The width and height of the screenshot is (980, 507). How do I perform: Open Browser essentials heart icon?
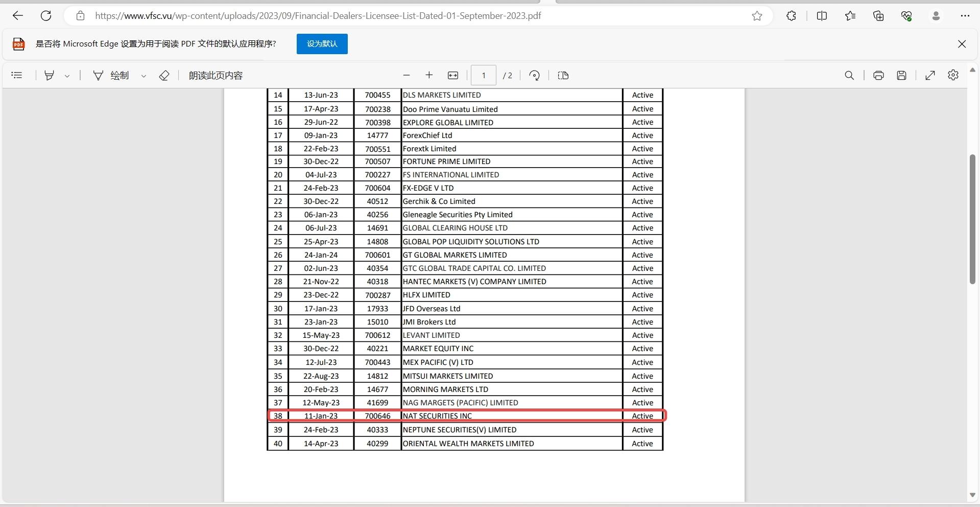click(906, 16)
